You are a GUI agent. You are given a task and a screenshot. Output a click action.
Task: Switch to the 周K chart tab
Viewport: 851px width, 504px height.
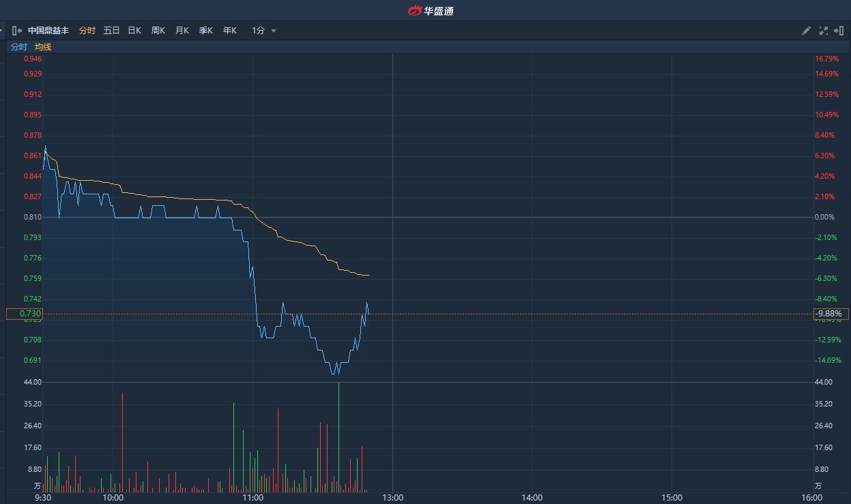pyautogui.click(x=158, y=31)
